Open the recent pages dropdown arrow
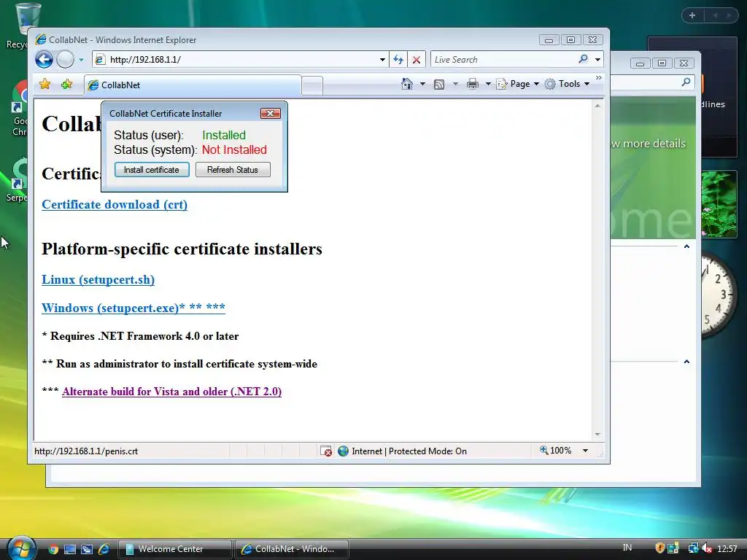The image size is (747, 560). pyautogui.click(x=81, y=60)
